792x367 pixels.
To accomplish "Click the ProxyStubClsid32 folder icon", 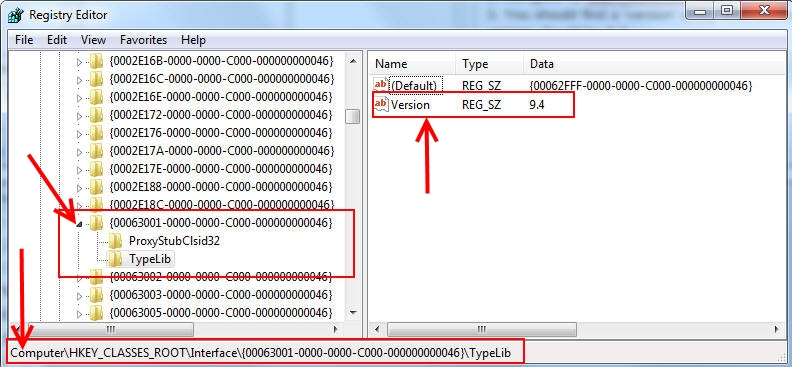I will click(x=115, y=241).
